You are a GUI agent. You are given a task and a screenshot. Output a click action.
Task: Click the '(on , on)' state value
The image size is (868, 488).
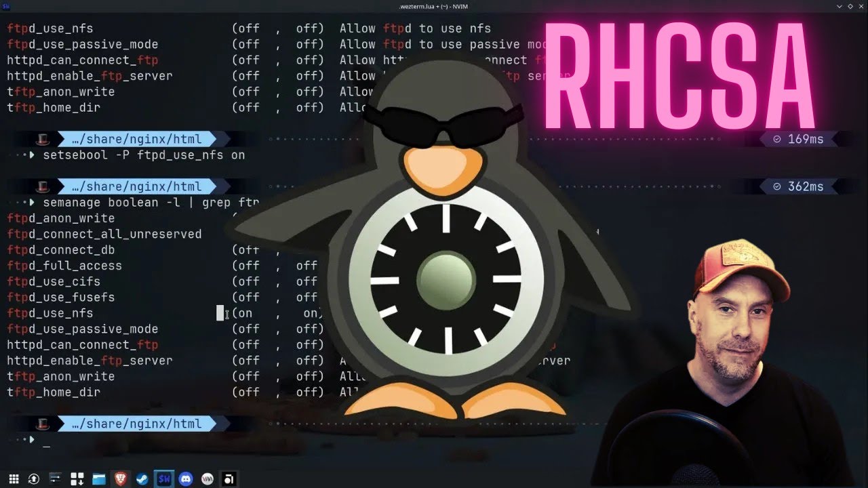(x=277, y=313)
